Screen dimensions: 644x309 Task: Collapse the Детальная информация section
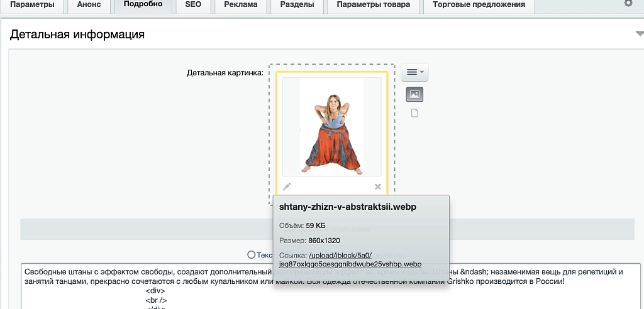[x=639, y=34]
